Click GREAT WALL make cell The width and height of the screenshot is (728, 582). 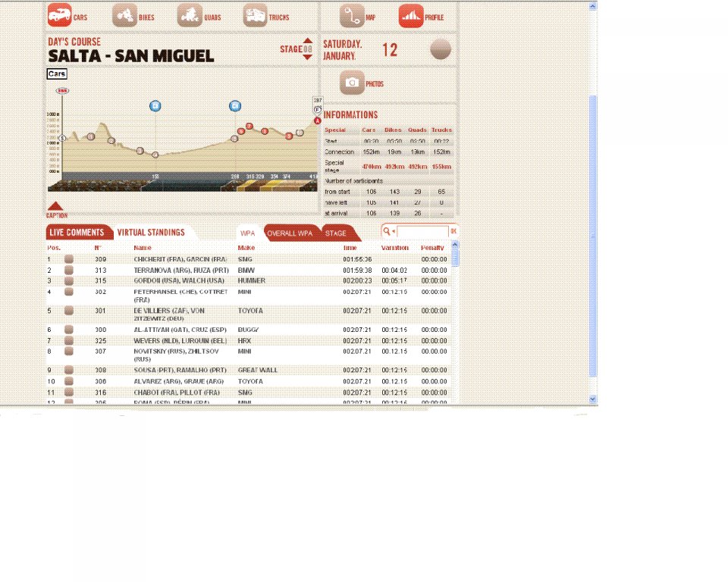click(257, 370)
